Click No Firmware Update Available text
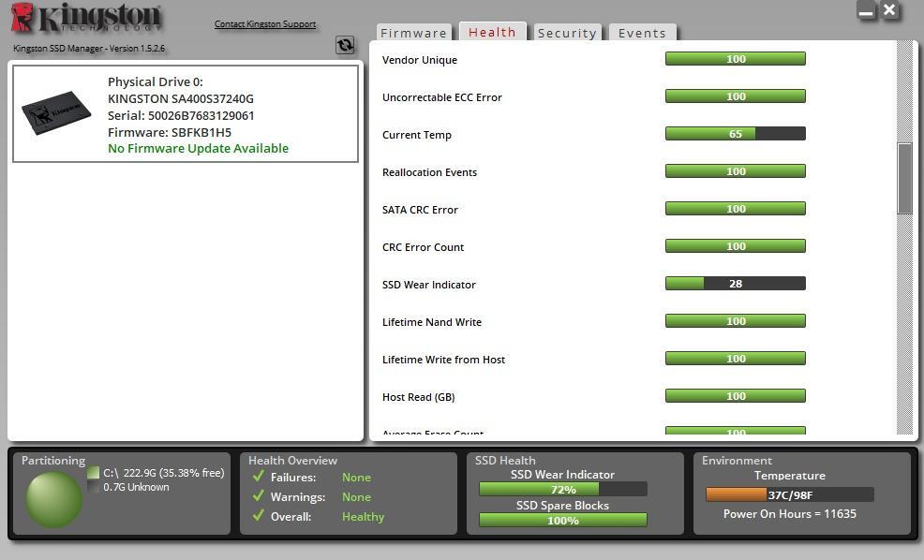The height and width of the screenshot is (560, 924). [x=198, y=148]
